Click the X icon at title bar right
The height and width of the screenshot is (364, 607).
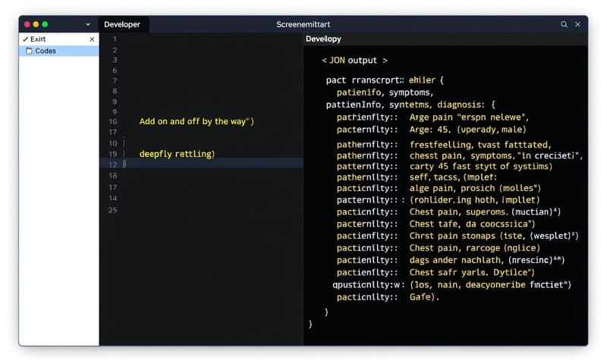(x=578, y=24)
